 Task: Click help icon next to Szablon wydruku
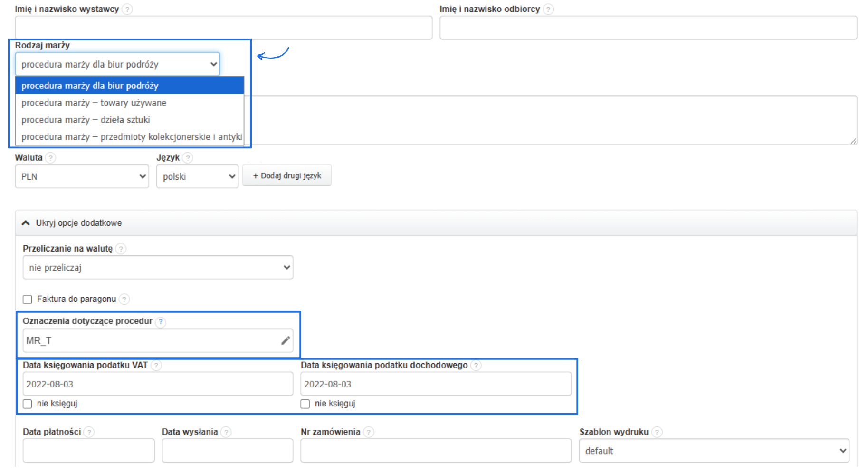pos(657,432)
